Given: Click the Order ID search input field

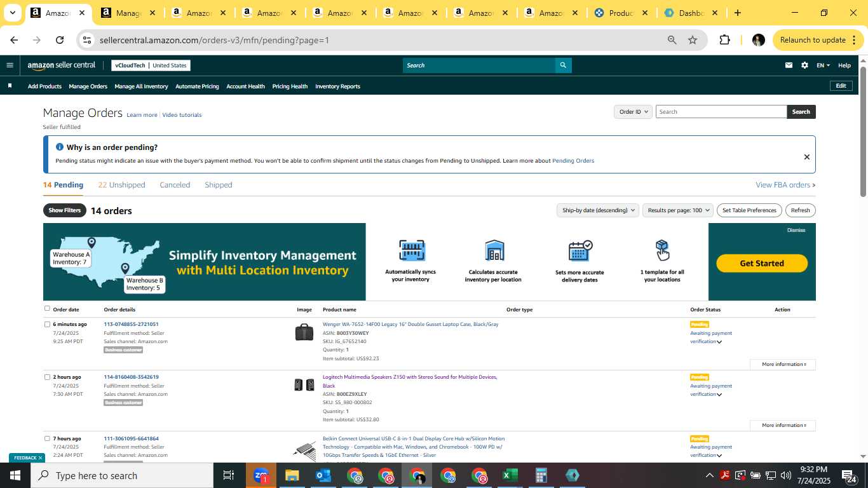Looking at the screenshot, I should point(721,112).
